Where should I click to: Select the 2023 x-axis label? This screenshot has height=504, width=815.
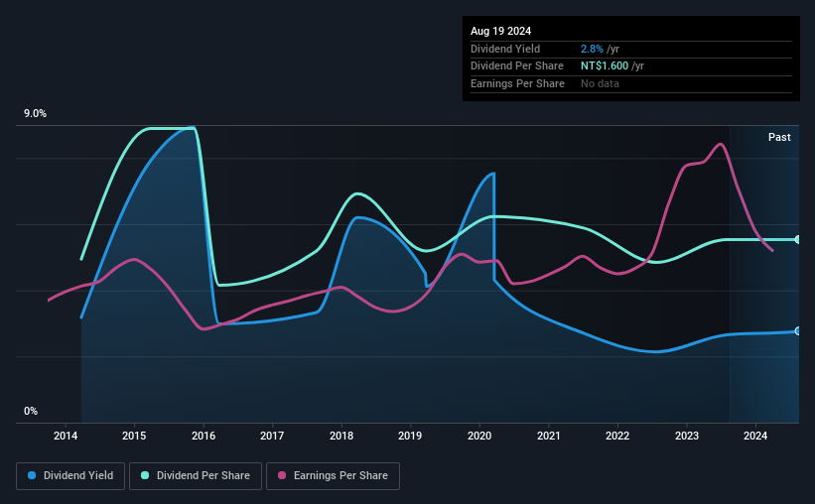pos(687,436)
